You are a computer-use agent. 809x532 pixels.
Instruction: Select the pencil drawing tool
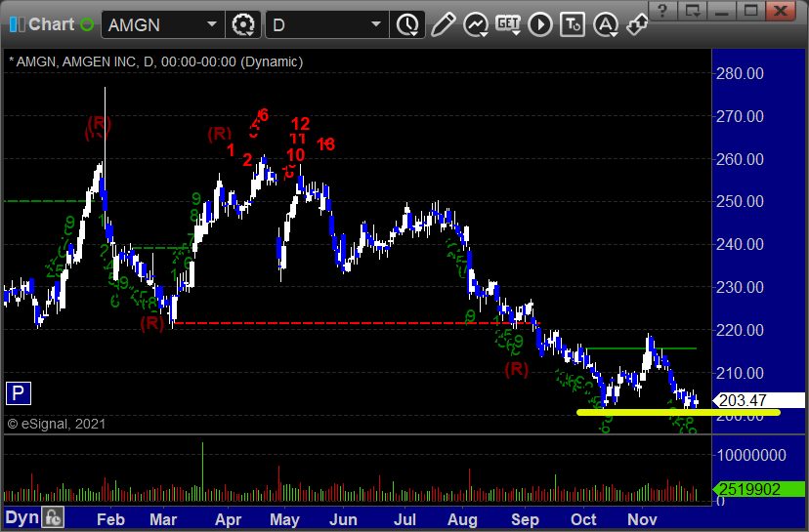pyautogui.click(x=443, y=24)
